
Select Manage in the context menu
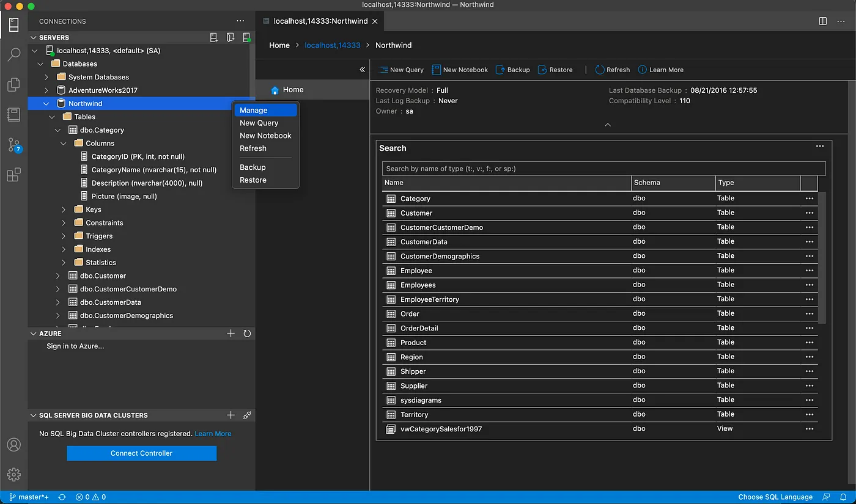pos(265,110)
